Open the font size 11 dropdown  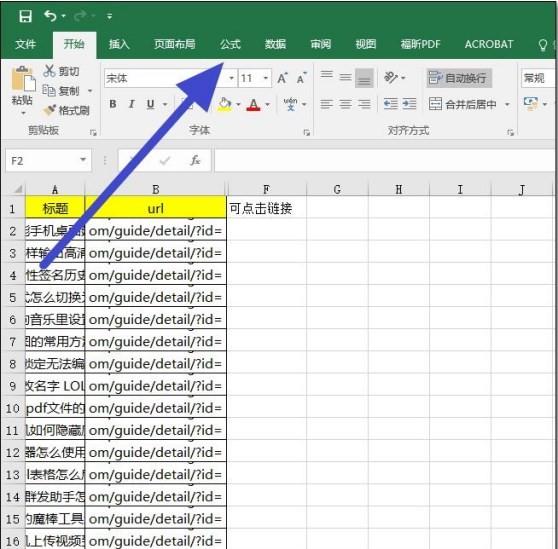click(x=265, y=78)
